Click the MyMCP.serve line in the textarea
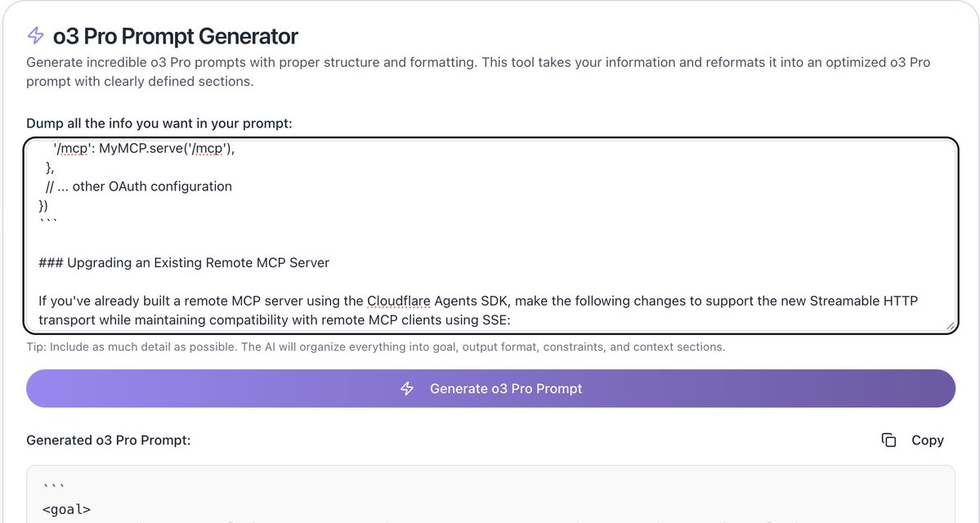Image resolution: width=980 pixels, height=523 pixels. pyautogui.click(x=149, y=149)
